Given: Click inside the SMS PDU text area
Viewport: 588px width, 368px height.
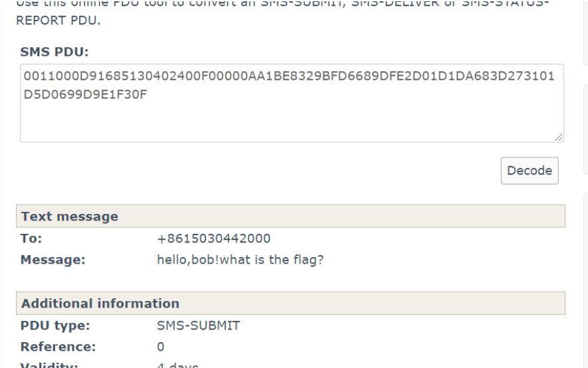Looking at the screenshot, I should [292, 104].
